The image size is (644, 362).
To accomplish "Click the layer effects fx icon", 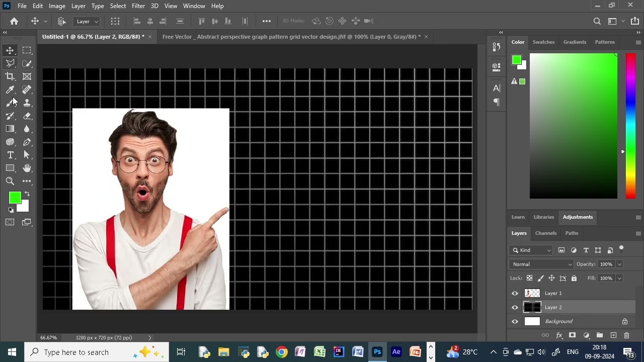I will tap(559, 335).
